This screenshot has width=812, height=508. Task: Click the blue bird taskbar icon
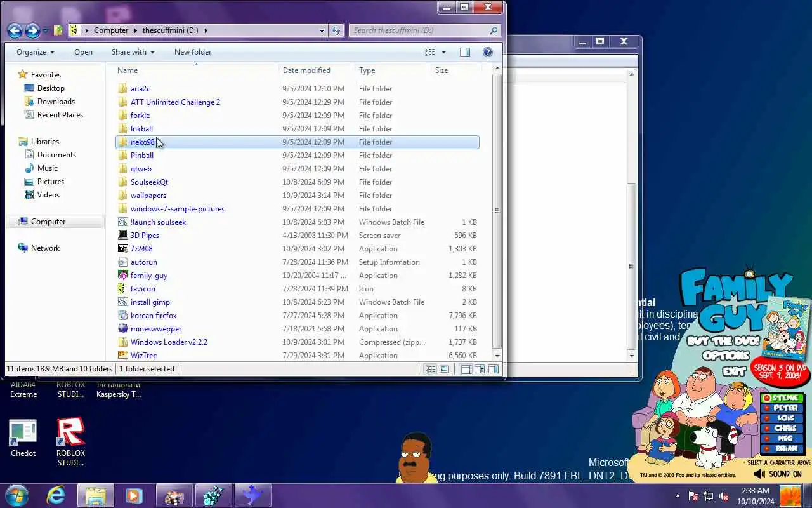tap(252, 495)
